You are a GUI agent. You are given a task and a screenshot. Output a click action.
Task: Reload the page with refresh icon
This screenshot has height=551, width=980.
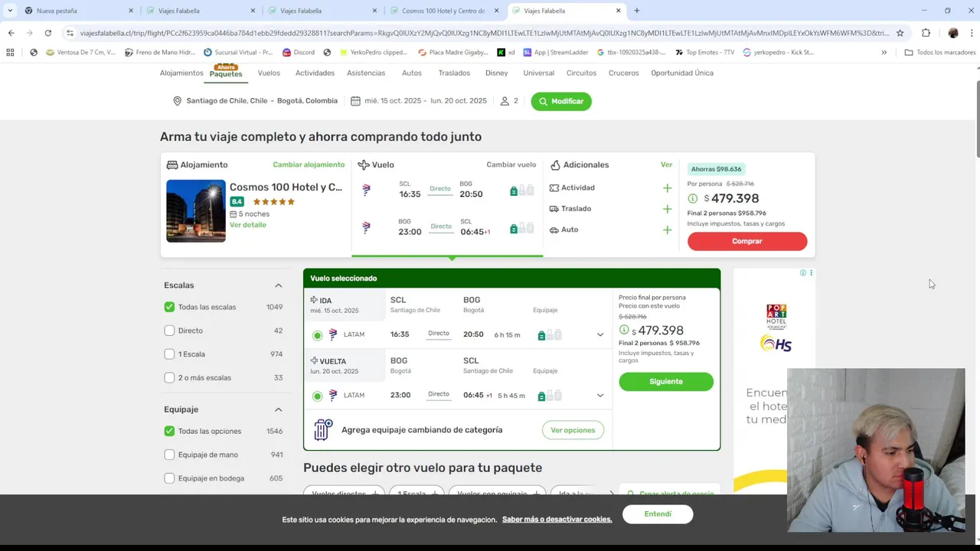point(47,33)
